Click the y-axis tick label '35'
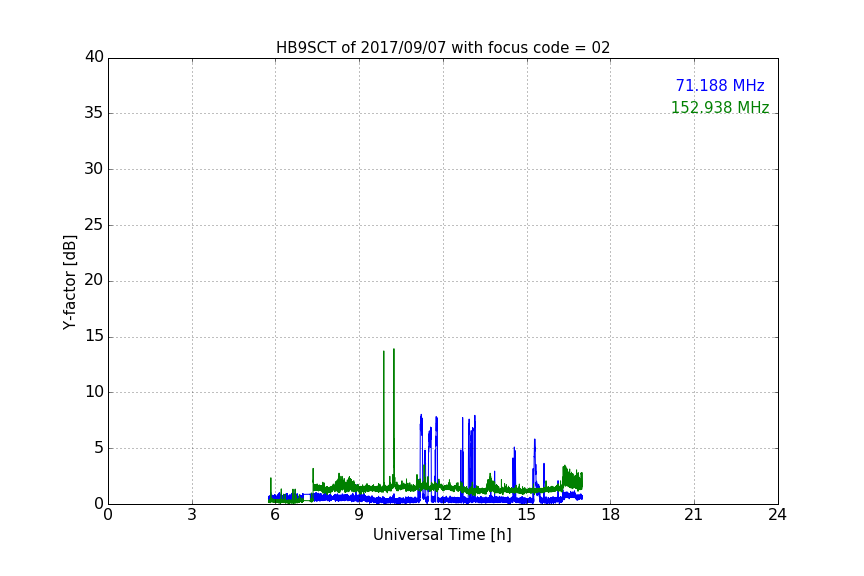The image size is (864, 576). click(94, 113)
